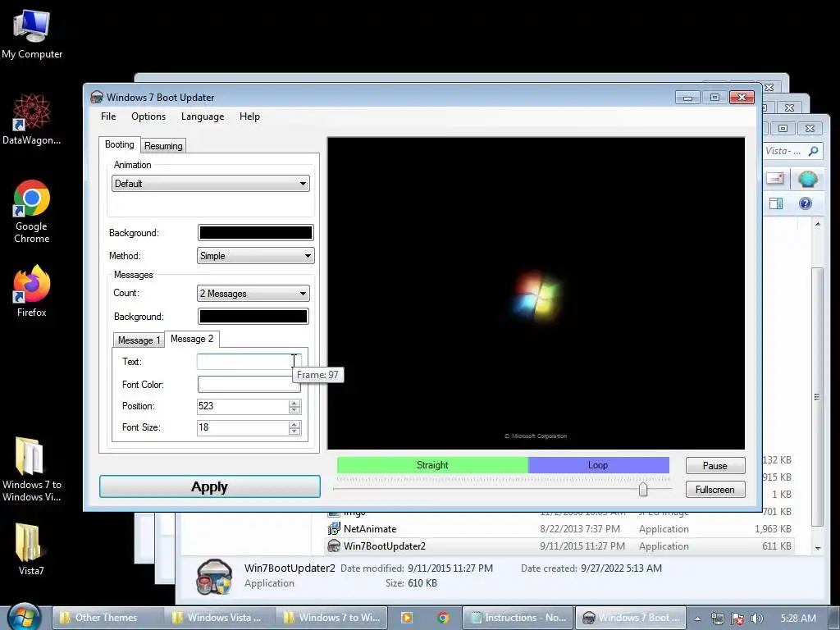Switch to the Instructions Notepad taskbar window
Viewport: 840px width, 630px height.
(518, 618)
